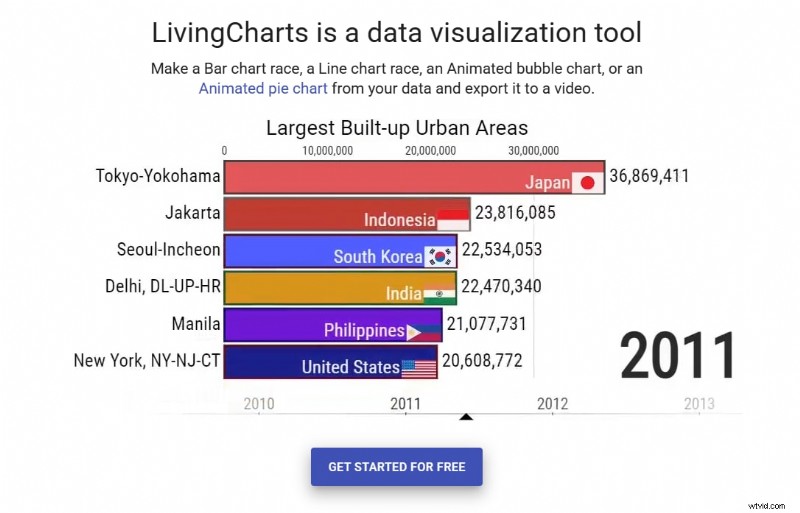Select 2012 on the year timeline

click(x=552, y=403)
